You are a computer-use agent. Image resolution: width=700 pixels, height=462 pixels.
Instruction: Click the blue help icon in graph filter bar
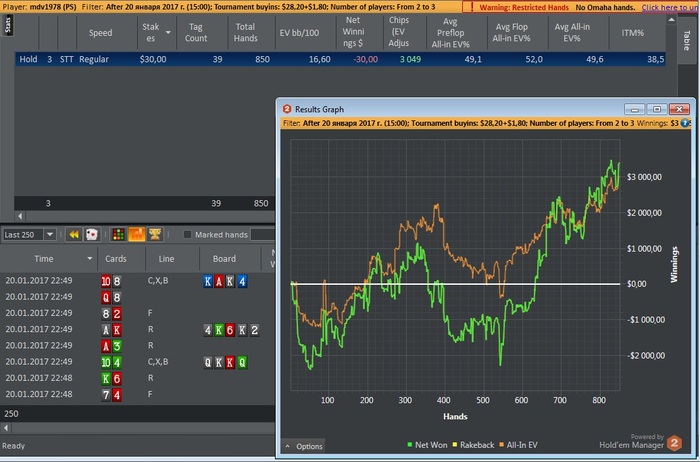[x=685, y=123]
